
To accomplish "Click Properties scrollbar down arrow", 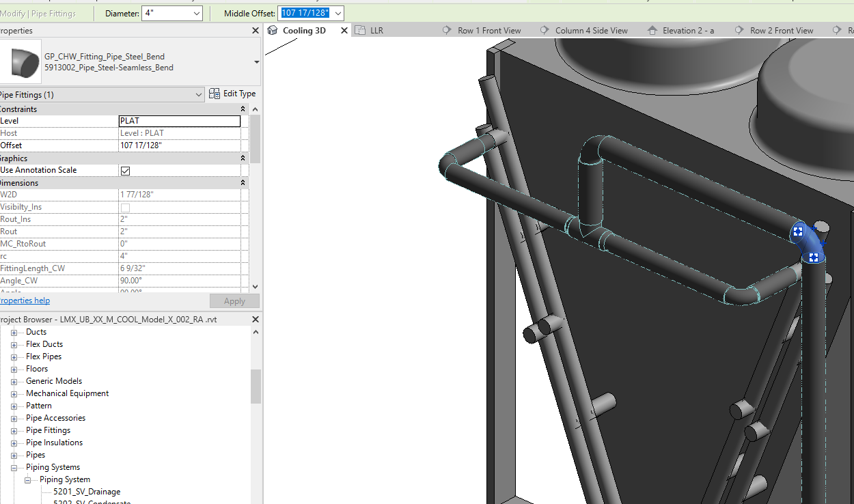I will (x=256, y=287).
